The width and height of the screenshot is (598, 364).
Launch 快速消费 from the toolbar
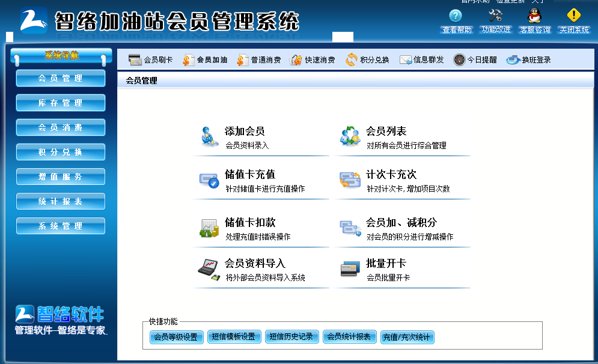[x=312, y=60]
